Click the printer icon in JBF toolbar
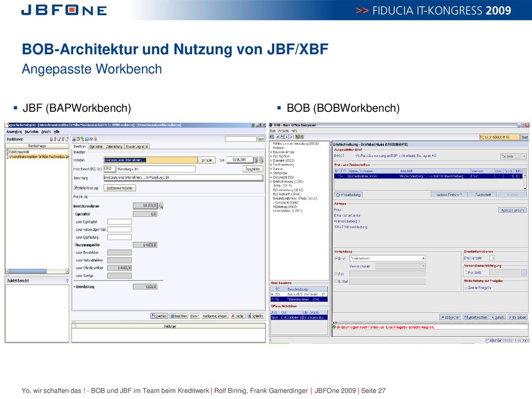 74,139
